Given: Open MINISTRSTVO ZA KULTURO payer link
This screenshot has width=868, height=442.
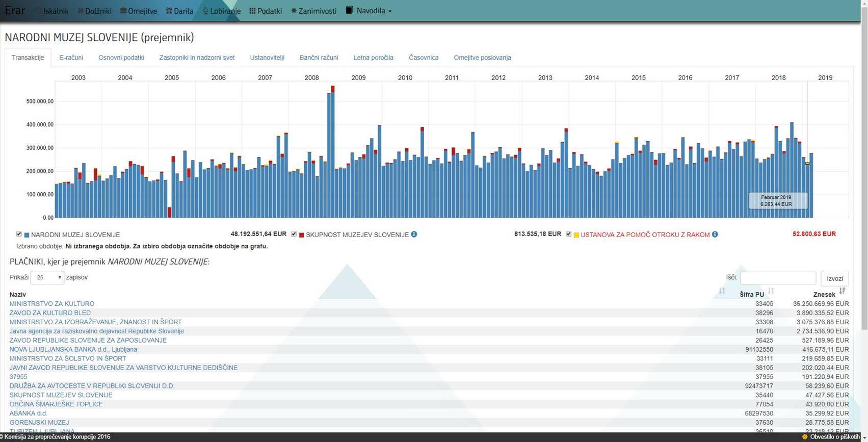Looking at the screenshot, I should (x=52, y=304).
